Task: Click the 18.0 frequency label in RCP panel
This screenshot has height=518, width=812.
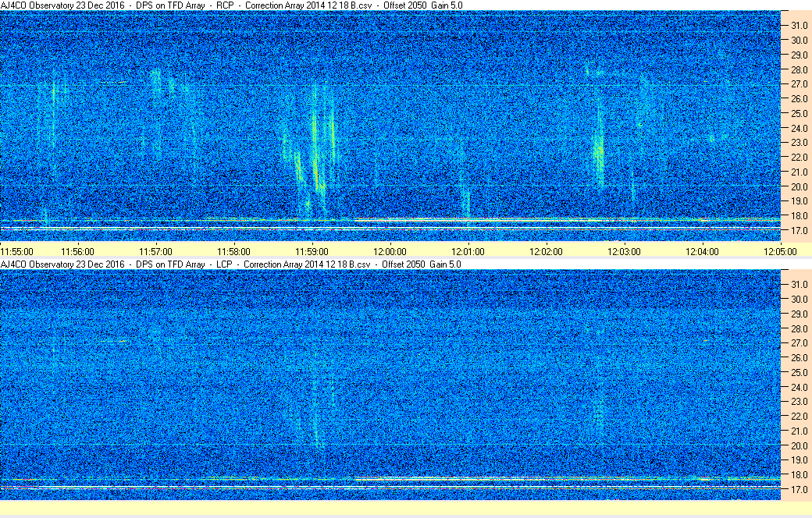Action: [x=799, y=216]
